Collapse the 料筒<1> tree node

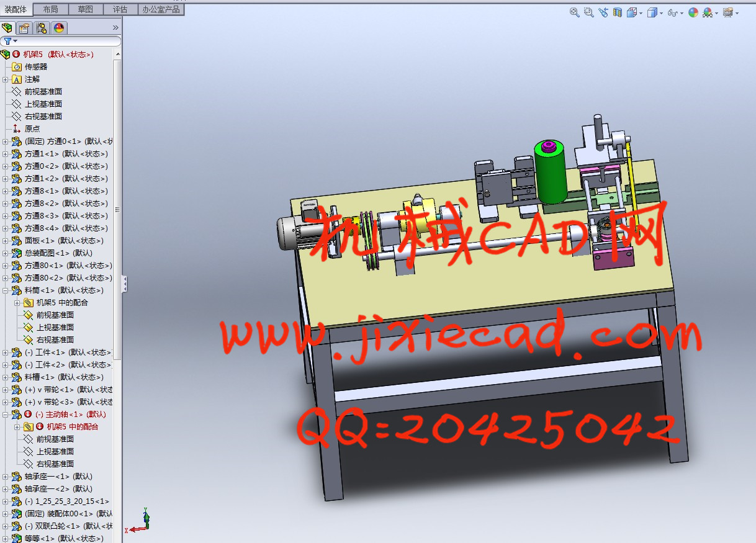6,290
